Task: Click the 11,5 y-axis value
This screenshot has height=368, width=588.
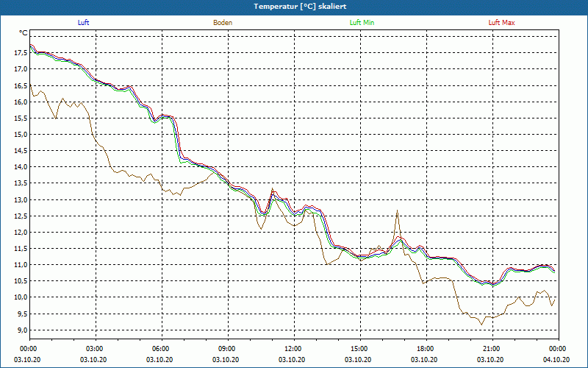Action: [21, 249]
